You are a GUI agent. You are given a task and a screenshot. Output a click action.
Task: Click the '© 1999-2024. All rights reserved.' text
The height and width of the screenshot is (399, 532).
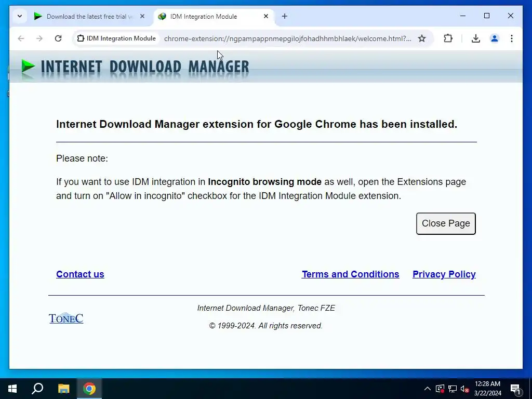265,326
